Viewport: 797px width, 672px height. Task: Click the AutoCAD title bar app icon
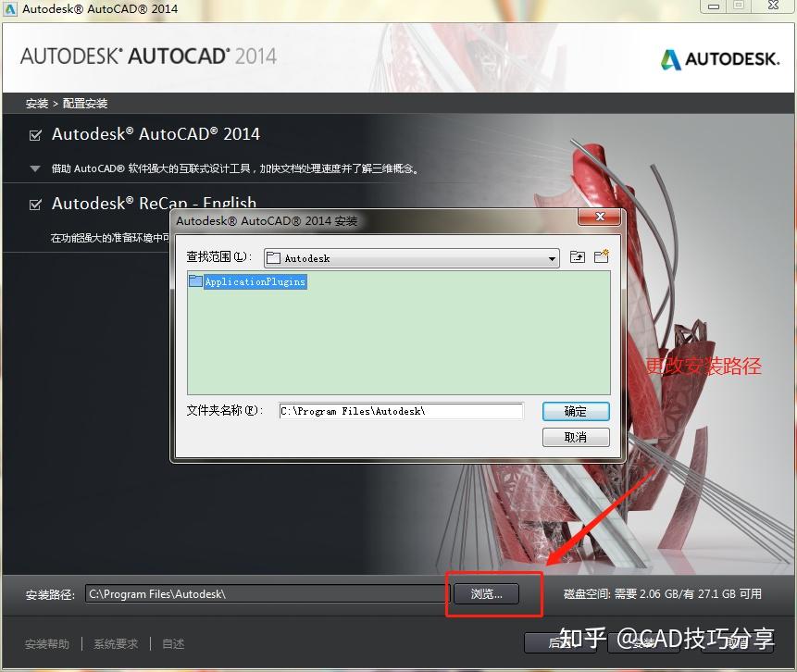(10, 8)
